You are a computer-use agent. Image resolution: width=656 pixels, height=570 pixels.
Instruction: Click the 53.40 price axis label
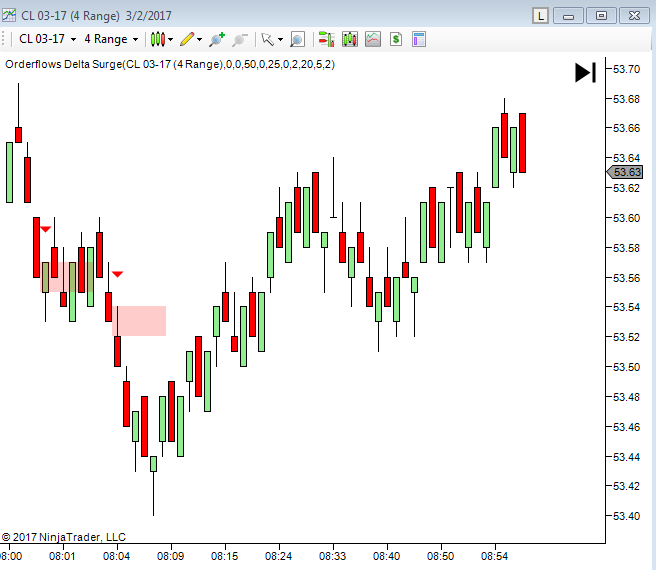coord(626,516)
